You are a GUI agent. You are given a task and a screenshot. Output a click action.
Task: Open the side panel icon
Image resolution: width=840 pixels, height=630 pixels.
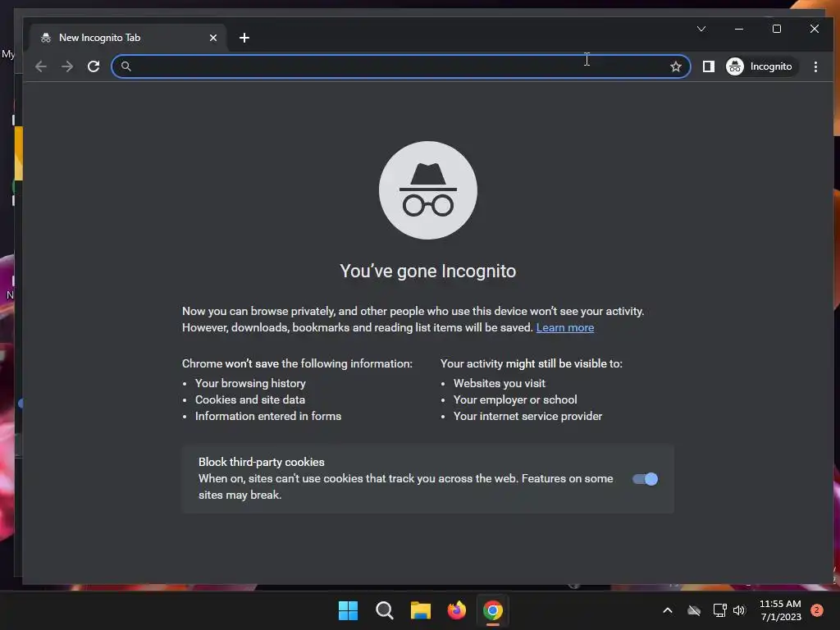[x=708, y=66]
